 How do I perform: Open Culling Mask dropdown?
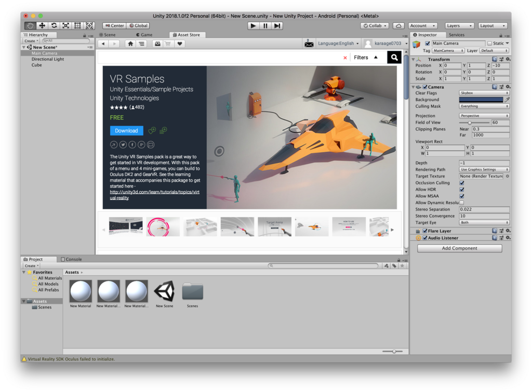[x=484, y=106]
